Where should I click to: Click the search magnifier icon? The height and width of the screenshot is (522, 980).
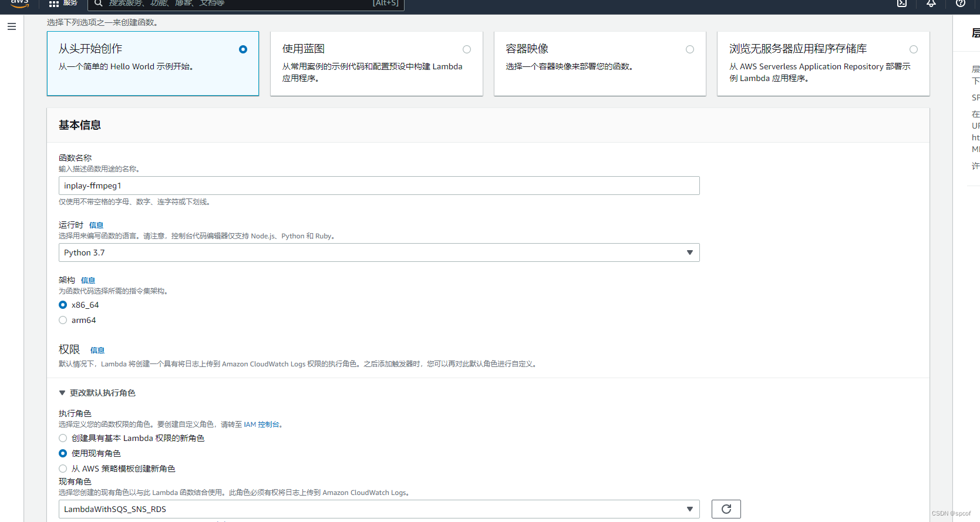point(99,3)
